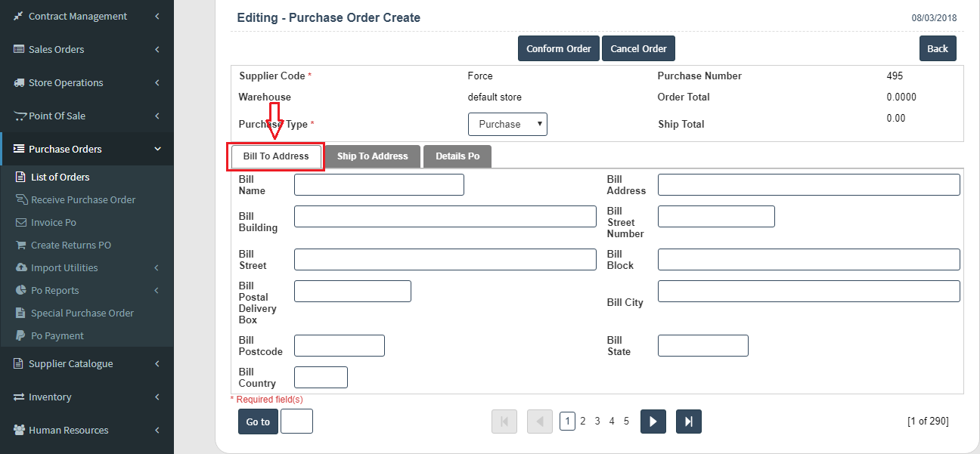The width and height of the screenshot is (980, 454).
Task: Go to the next page of records
Action: coord(653,422)
